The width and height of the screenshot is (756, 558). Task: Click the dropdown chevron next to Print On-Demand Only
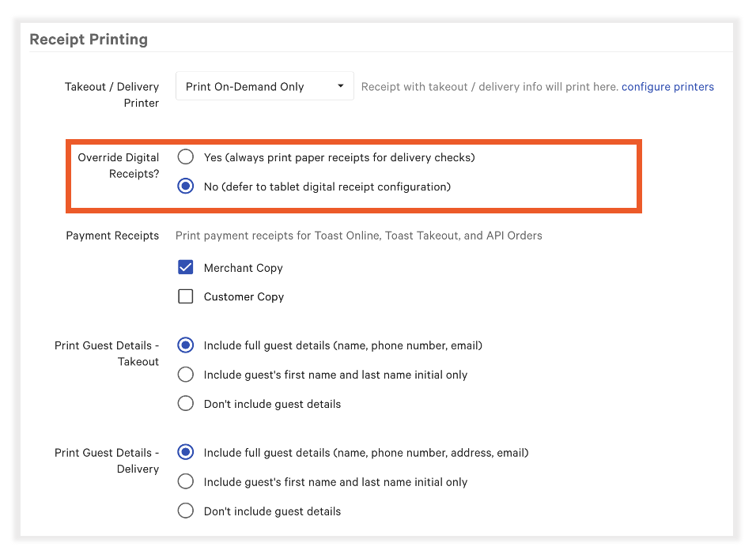tap(340, 85)
